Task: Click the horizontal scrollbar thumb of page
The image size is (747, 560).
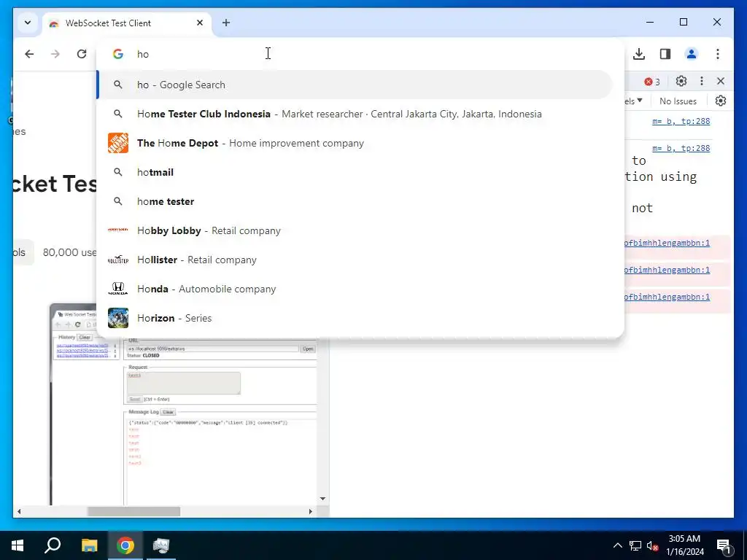Action: 133,511
